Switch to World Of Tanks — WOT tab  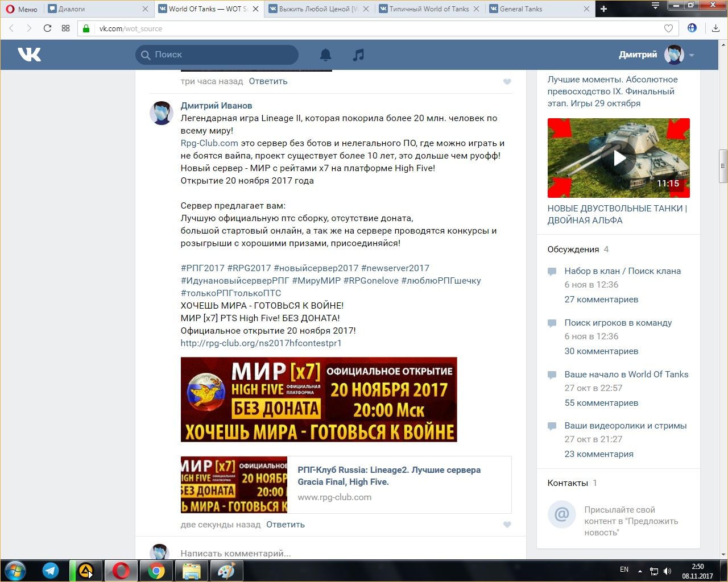click(x=208, y=9)
